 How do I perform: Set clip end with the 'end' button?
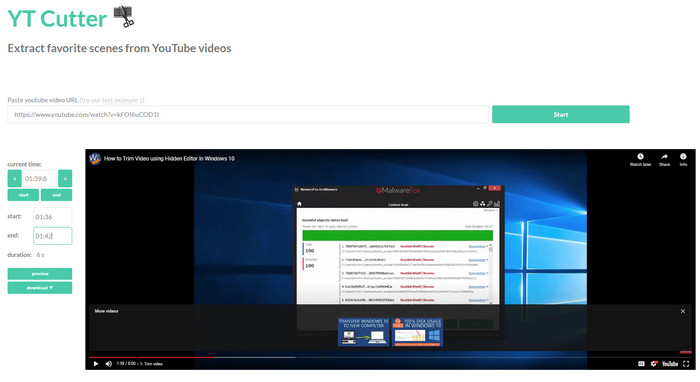click(56, 195)
